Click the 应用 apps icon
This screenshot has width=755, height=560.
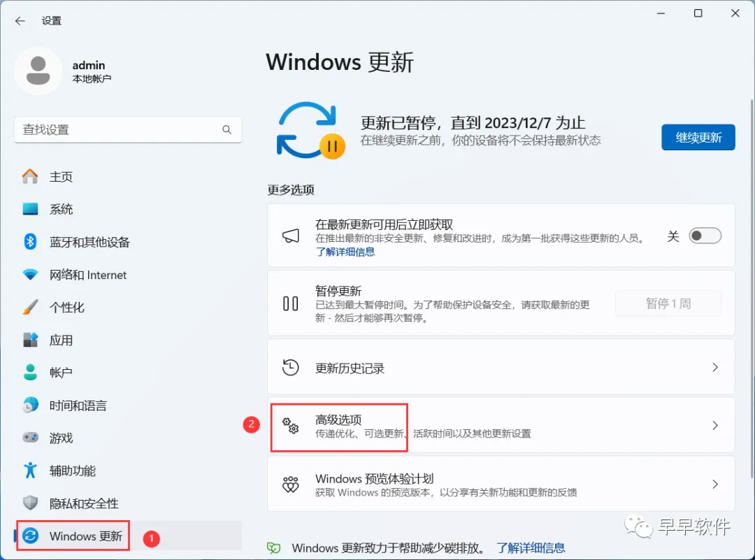click(x=30, y=340)
